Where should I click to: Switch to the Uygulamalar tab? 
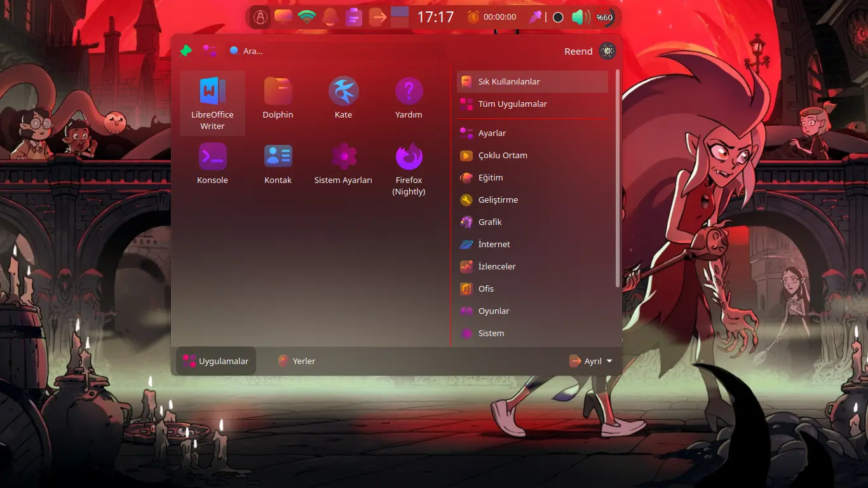(x=216, y=361)
